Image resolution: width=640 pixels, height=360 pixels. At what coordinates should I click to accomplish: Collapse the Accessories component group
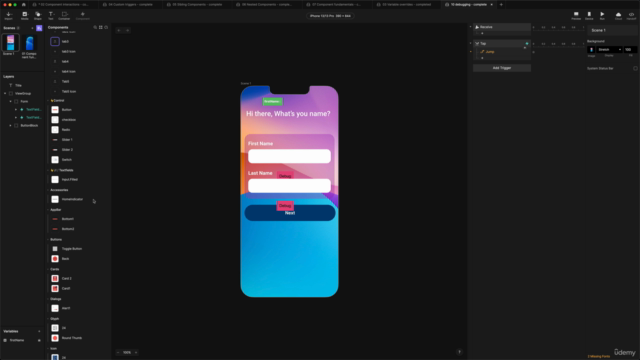(x=48, y=190)
